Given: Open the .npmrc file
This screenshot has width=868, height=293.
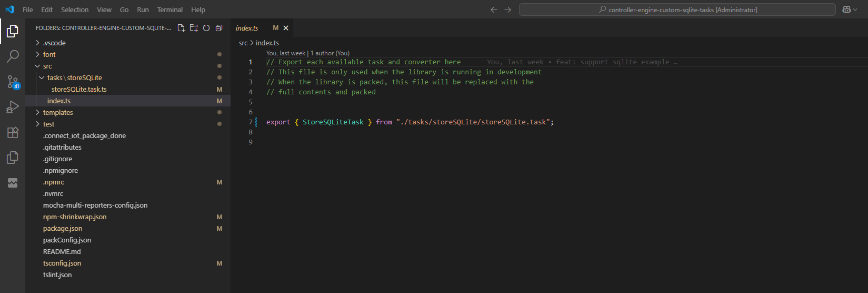Looking at the screenshot, I should tap(128, 182).
